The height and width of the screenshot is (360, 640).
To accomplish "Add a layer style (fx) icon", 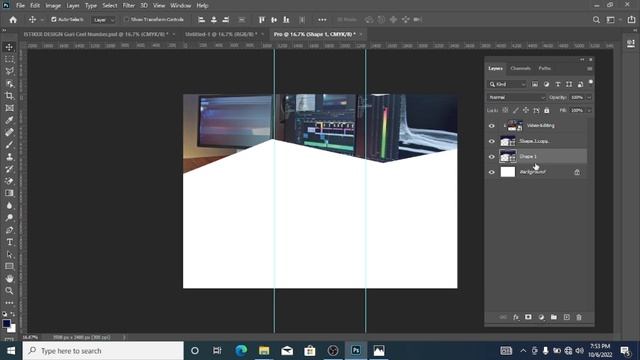I will [516, 317].
